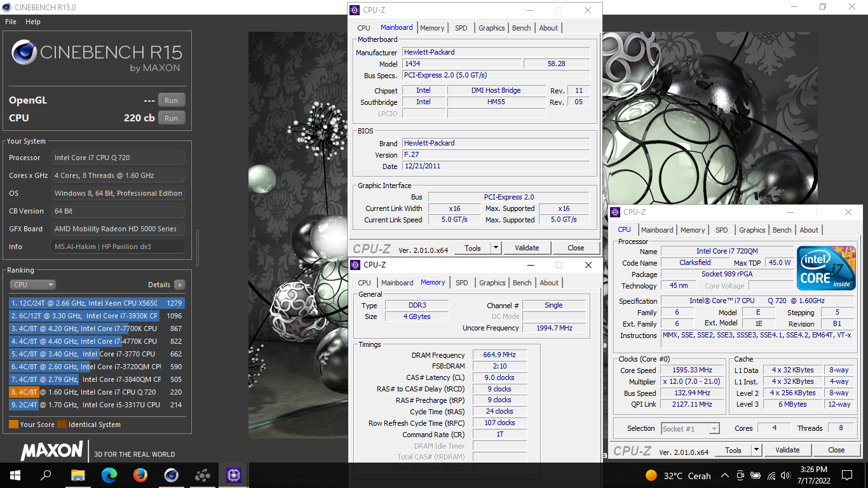The width and height of the screenshot is (868, 488).
Task: Select the Core i7-3930K ranking row
Action: [97, 316]
